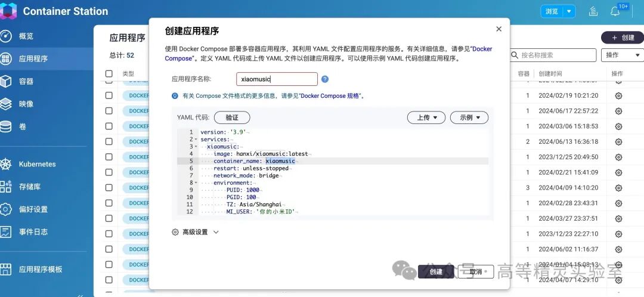Click the 创建时间 column header
Screen dimensions: 644x297
click(x=550, y=73)
